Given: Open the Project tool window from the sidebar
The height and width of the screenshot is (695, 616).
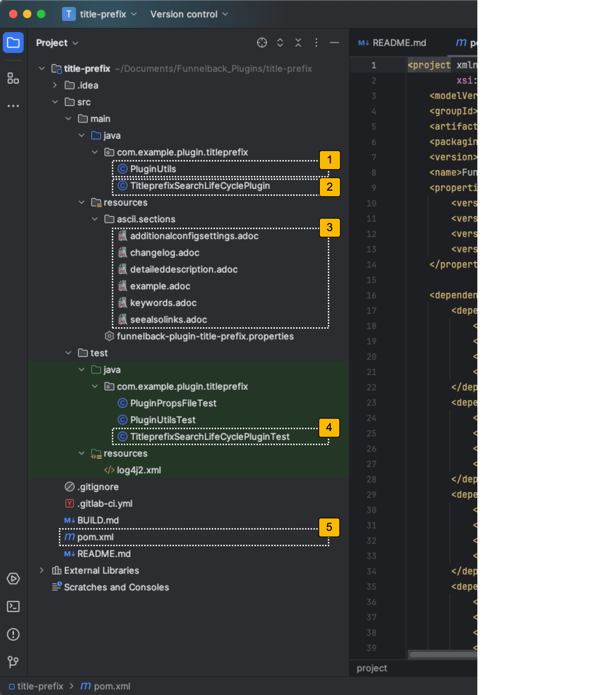Looking at the screenshot, I should click(13, 42).
